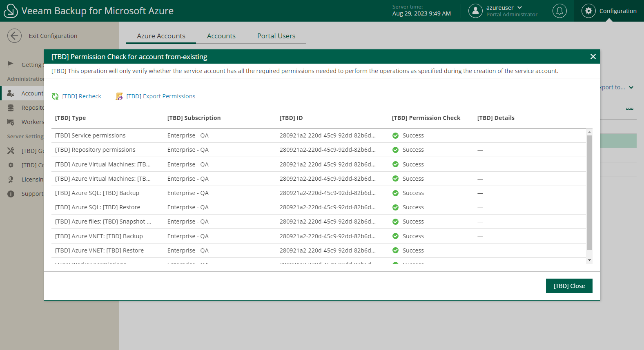
Task: Click Success check icon for Azure SQL Restore
Action: coord(395,207)
